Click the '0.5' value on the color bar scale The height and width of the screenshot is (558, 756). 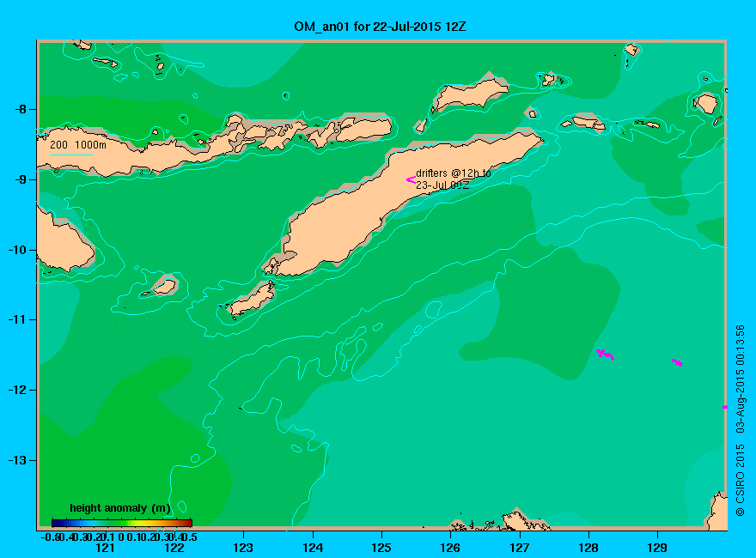click(x=190, y=537)
